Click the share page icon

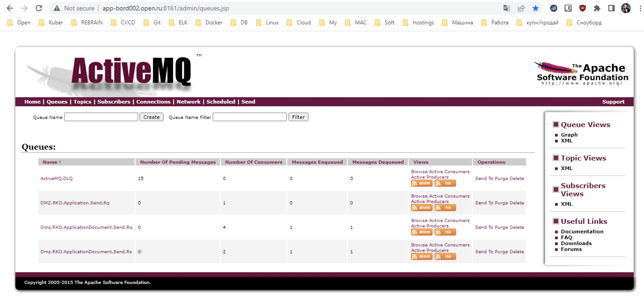[x=521, y=8]
